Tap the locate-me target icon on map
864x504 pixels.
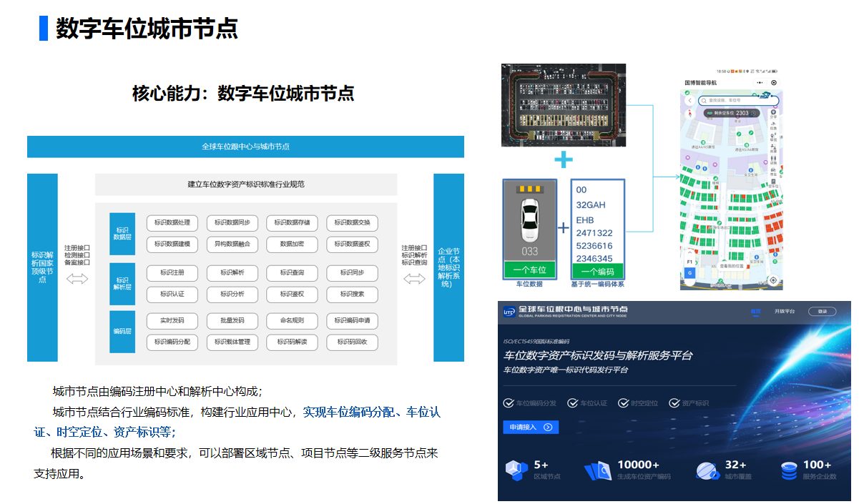[x=772, y=280]
